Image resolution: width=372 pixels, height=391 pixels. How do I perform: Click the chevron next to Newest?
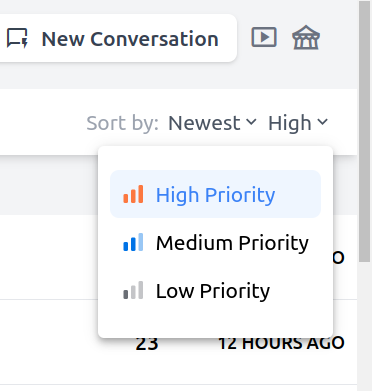(x=251, y=122)
